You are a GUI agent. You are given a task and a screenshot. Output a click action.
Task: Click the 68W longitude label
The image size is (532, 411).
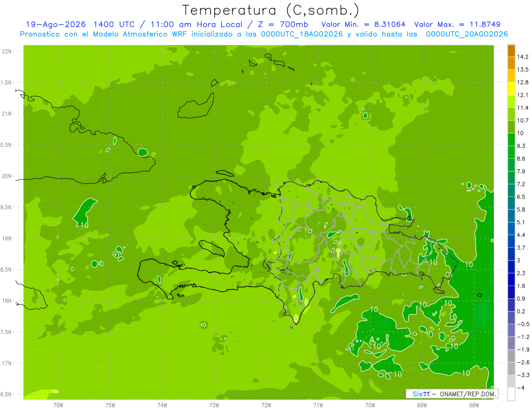pyautogui.click(x=473, y=405)
